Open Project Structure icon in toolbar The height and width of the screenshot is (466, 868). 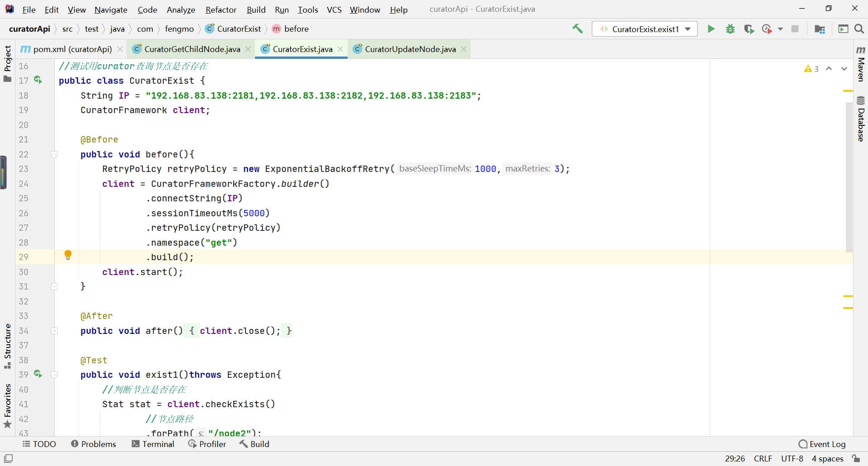click(820, 29)
